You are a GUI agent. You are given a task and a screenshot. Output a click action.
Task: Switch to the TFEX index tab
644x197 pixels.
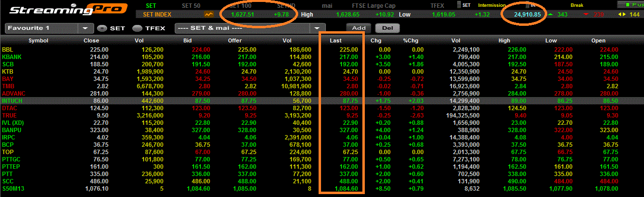point(437,5)
